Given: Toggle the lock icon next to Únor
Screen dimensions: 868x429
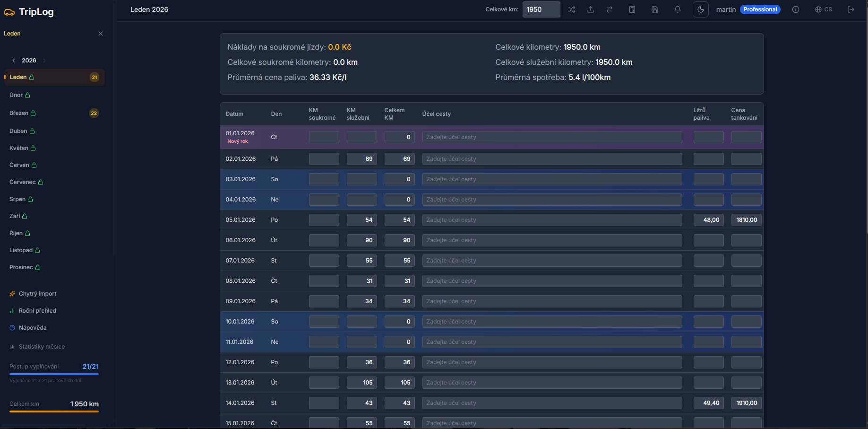Looking at the screenshot, I should [x=27, y=95].
